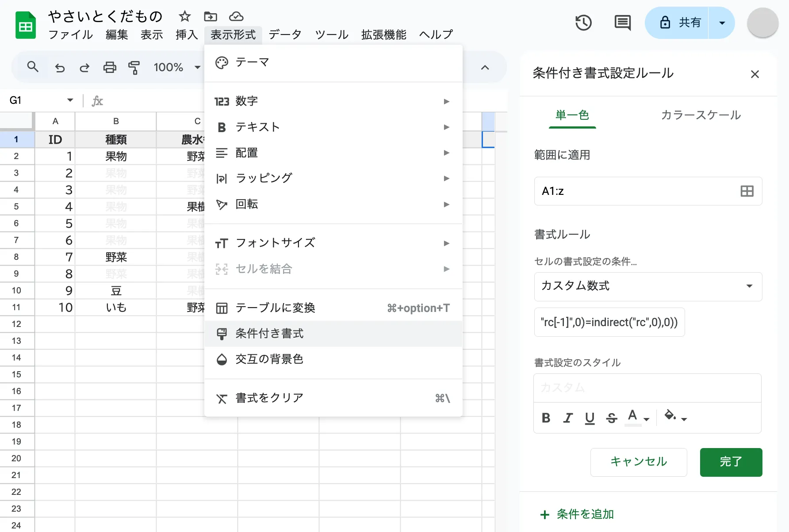
Task: Switch to the カラースケール tab
Action: click(x=701, y=115)
